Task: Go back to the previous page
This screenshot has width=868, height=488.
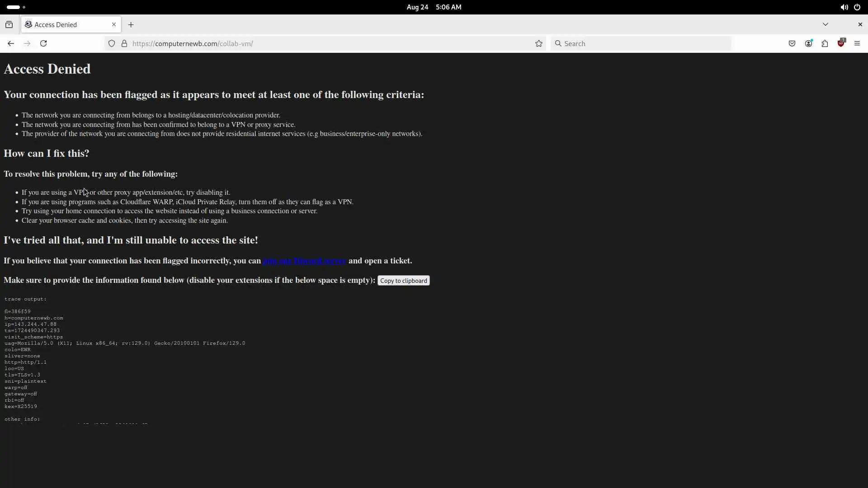Action: [x=11, y=43]
